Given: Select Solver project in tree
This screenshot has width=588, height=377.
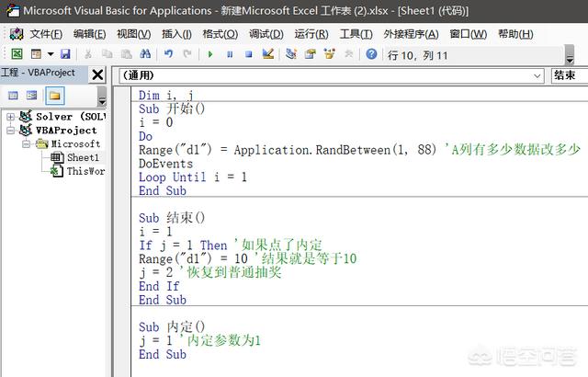Looking at the screenshot, I should (x=62, y=117).
